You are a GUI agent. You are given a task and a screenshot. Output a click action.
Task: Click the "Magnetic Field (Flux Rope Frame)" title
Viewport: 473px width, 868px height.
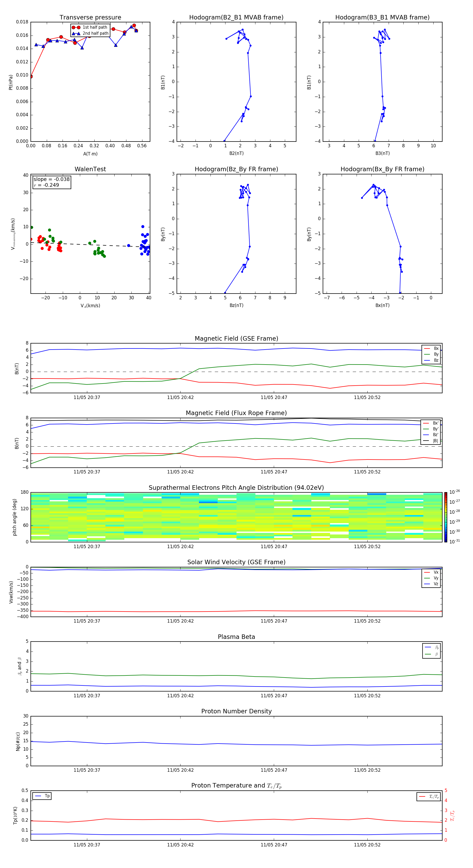pos(236,413)
